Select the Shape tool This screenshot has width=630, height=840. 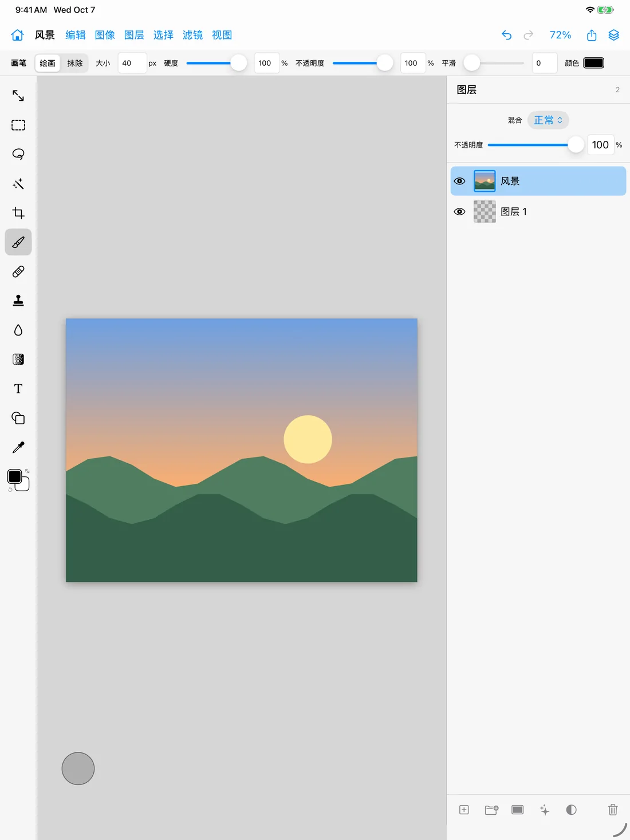click(18, 418)
